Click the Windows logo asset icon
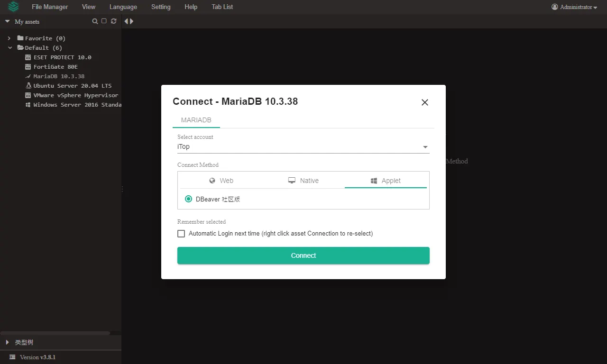This screenshot has height=364, width=607. (28, 105)
